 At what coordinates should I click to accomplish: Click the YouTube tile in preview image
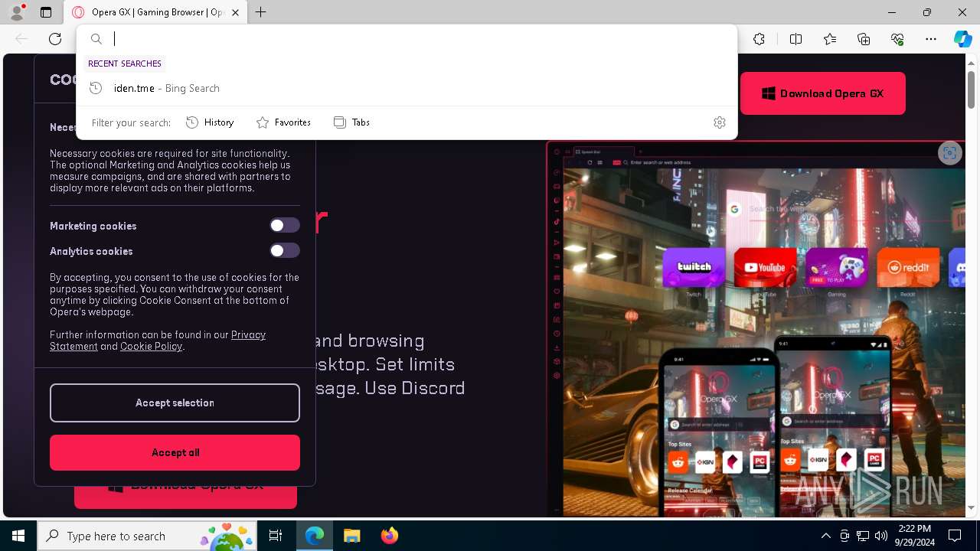click(x=765, y=268)
